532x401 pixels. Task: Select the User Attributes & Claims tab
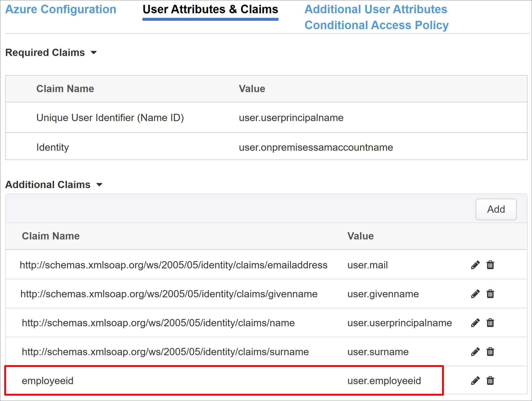210,9
